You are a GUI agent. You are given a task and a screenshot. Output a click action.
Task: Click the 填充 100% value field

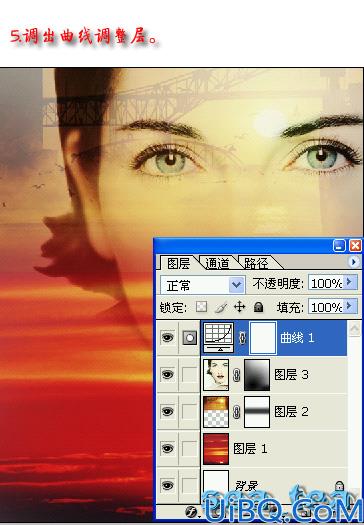325,307
